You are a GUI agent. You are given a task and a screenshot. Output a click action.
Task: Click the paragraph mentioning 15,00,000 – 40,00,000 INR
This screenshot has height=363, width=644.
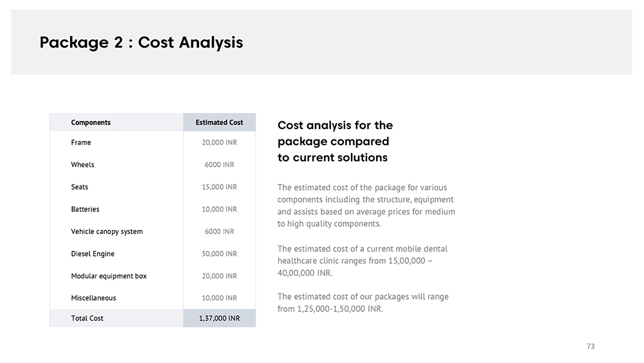pos(363,260)
